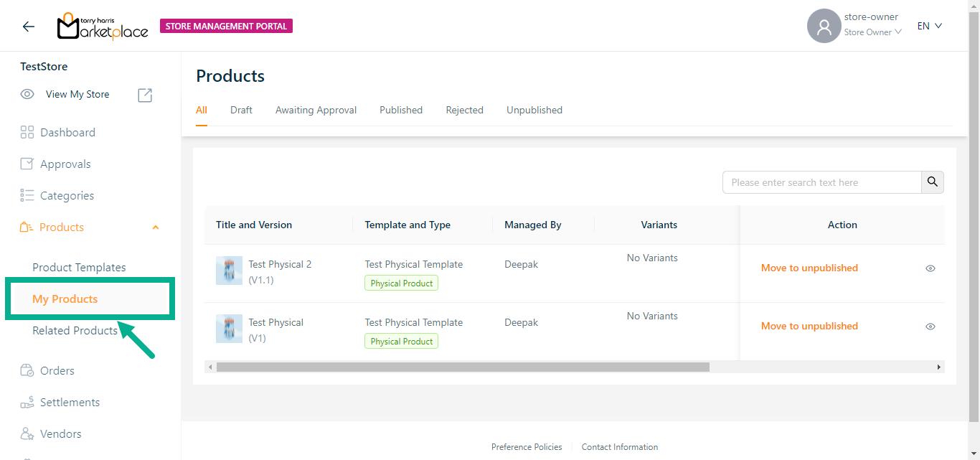Open the EN language dropdown
This screenshot has width=980, height=460.
pos(929,27)
